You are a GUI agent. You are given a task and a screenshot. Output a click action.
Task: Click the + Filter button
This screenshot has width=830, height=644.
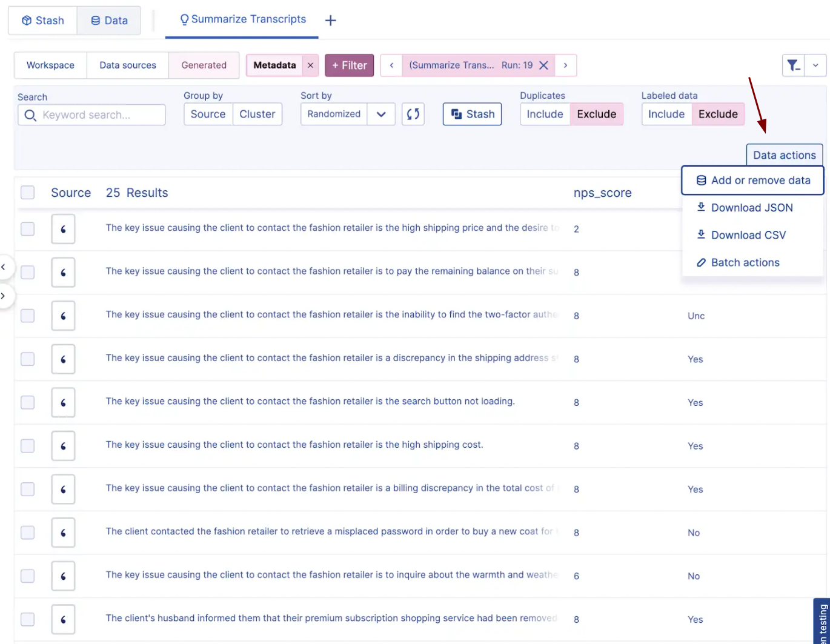tap(349, 65)
